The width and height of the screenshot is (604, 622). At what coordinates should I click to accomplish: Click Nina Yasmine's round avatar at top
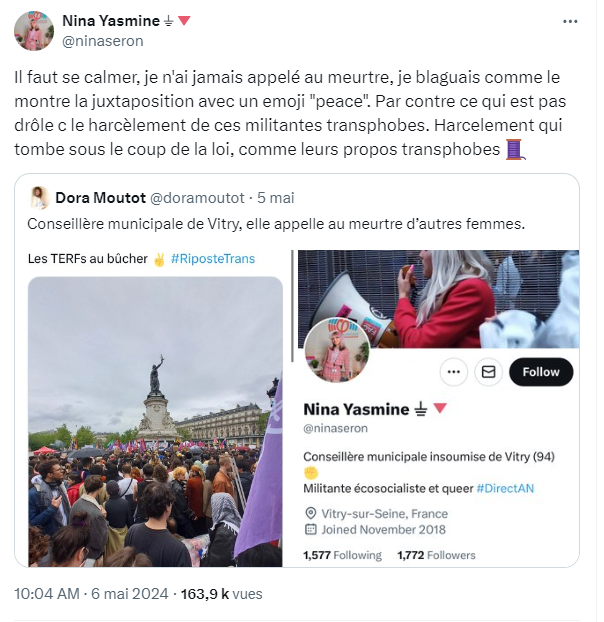click(x=34, y=31)
